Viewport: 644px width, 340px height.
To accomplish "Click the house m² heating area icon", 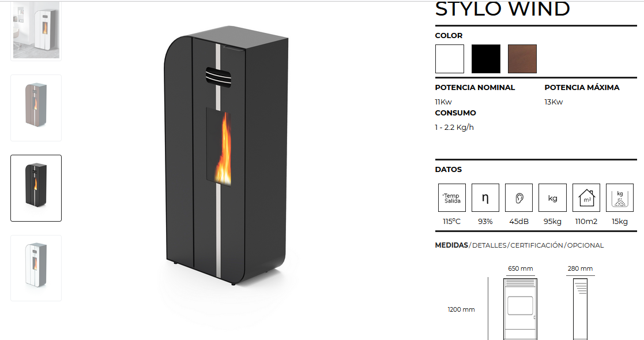I will coord(586,198).
